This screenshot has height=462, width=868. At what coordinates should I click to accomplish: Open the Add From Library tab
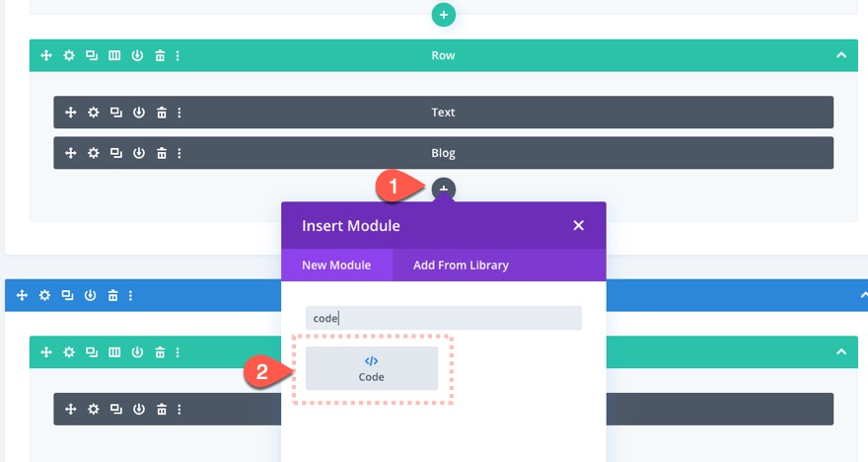tap(461, 265)
